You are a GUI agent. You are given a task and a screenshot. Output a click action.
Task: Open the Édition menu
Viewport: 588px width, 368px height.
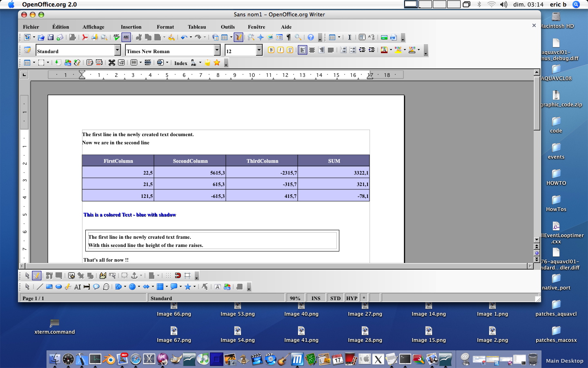point(60,27)
